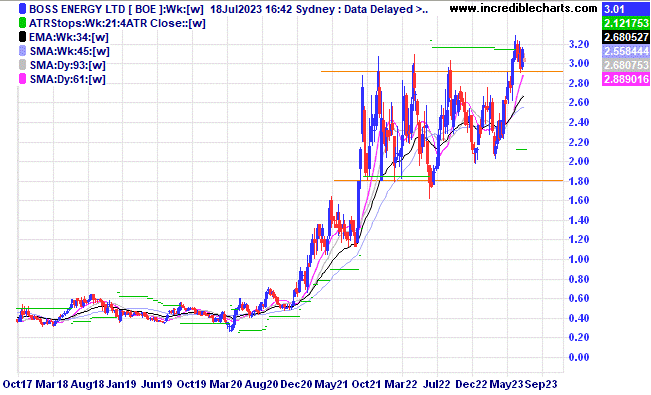Click the lower orange support line at 1.80
The width and height of the screenshot is (651, 395).
(448, 180)
